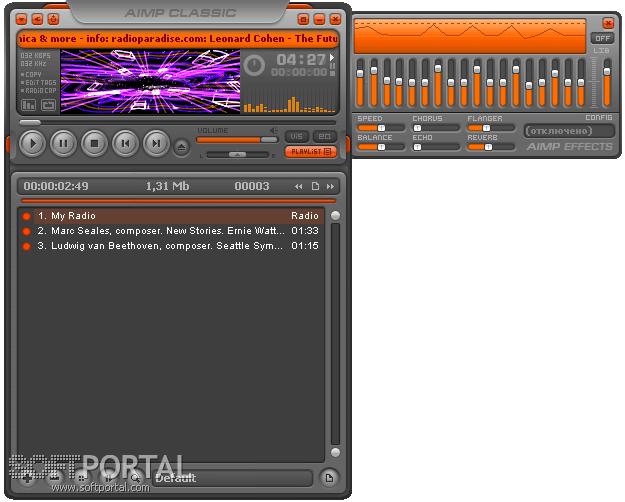Click the BALANCE slider in effects panel
This screenshot has width=625, height=502.
(x=381, y=147)
